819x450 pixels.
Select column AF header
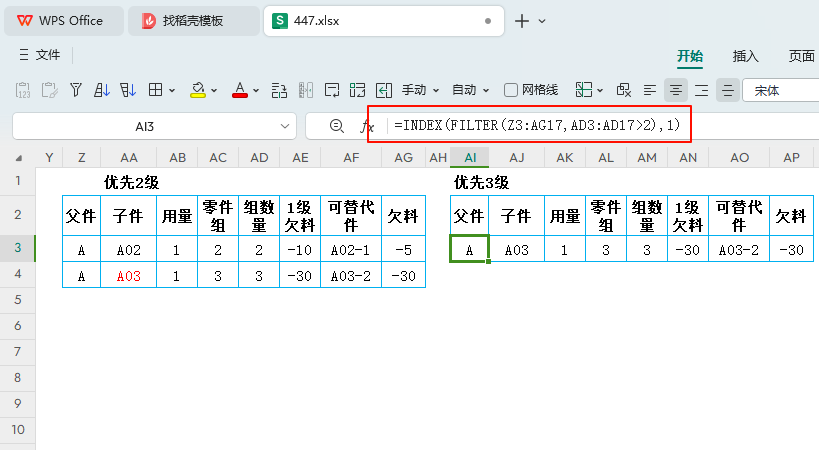tap(352, 158)
